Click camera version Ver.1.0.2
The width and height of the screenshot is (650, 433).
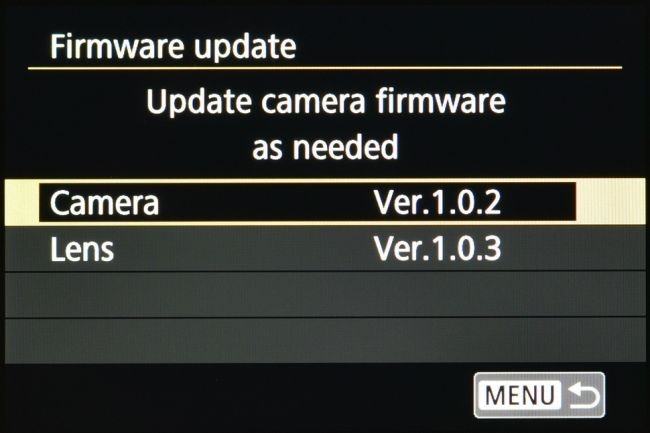point(436,203)
